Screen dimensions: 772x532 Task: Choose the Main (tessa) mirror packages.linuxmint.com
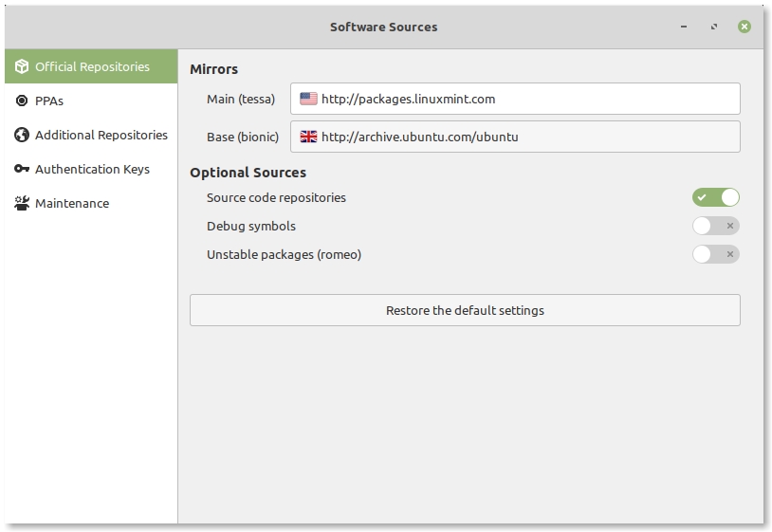[x=515, y=99]
